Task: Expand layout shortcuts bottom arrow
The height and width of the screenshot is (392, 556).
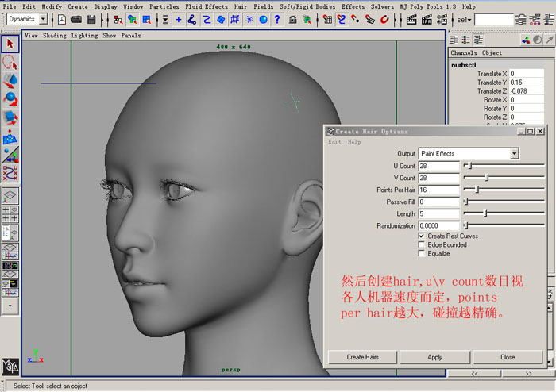Action: [10, 306]
